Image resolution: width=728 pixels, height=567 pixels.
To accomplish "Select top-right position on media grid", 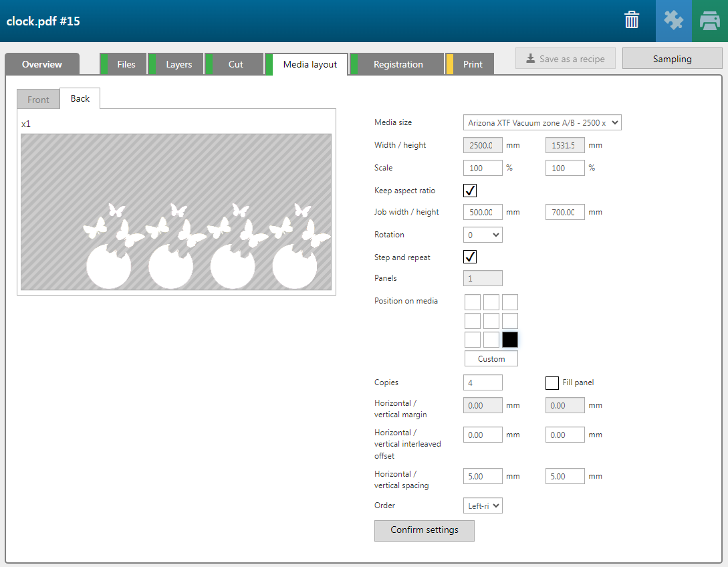I will click(510, 302).
